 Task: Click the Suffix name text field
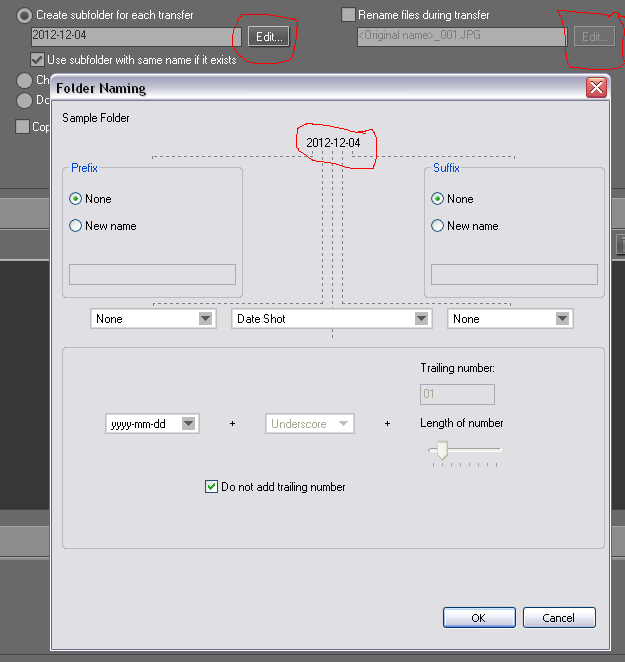[x=514, y=274]
